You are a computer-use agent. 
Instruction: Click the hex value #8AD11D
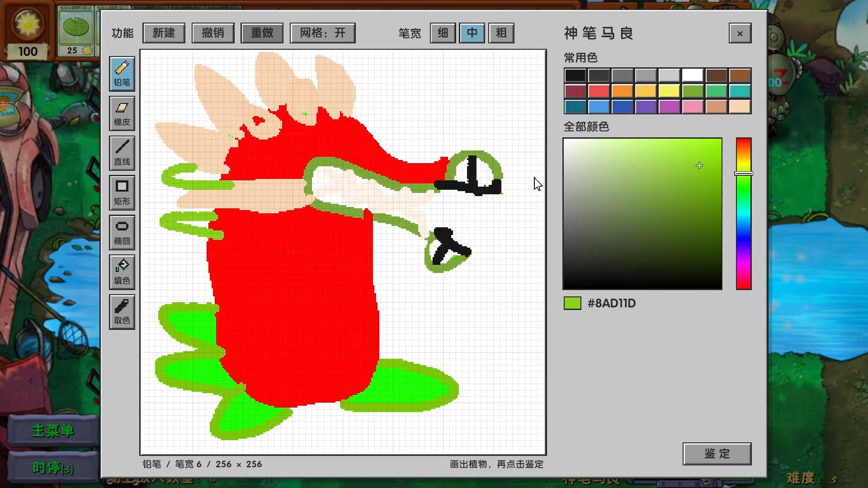611,303
